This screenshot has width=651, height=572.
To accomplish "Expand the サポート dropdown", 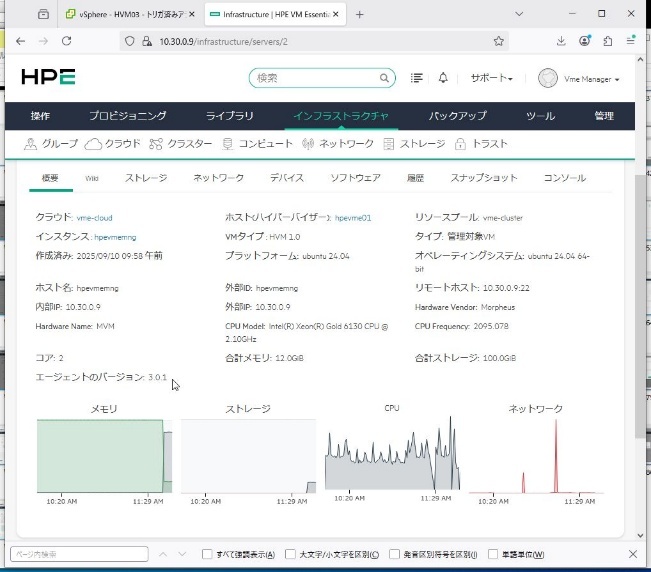I will [x=491, y=78].
